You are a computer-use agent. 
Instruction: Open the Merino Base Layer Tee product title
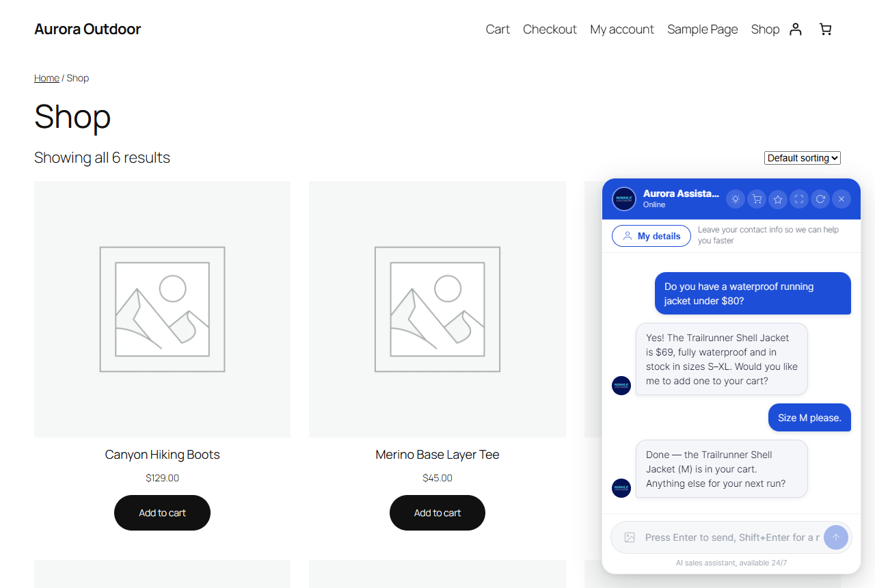[437, 455]
